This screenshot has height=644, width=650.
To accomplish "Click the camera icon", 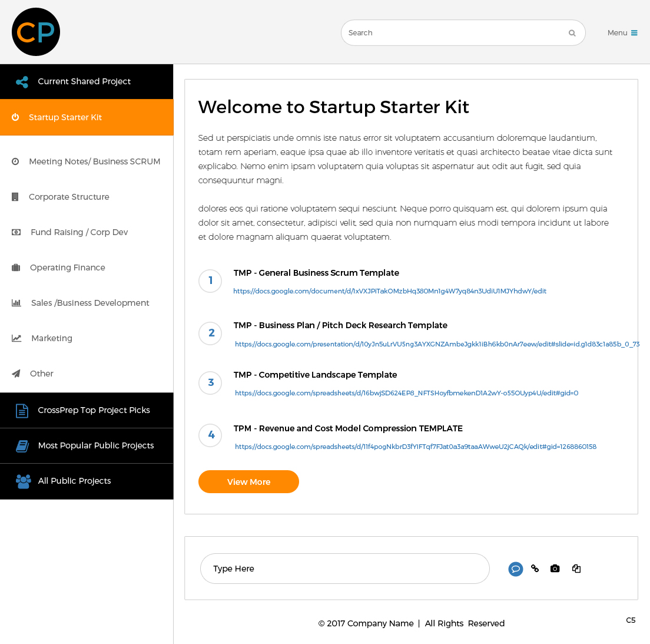I will pyautogui.click(x=555, y=569).
